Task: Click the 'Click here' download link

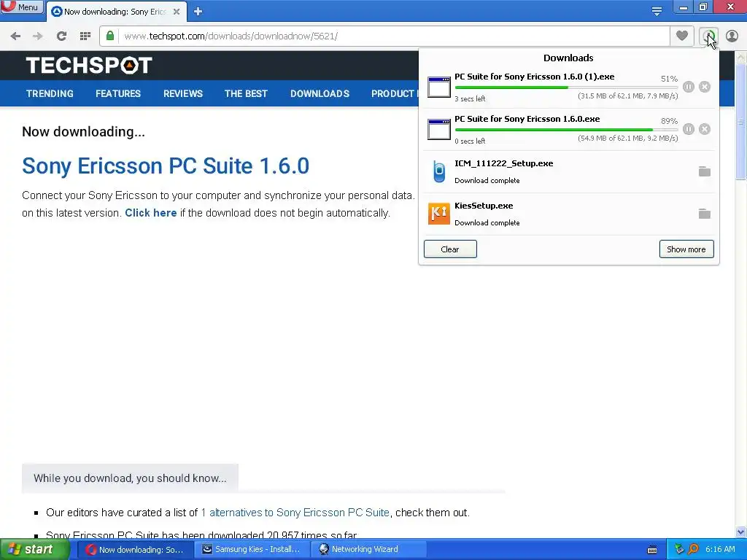Action: pyautogui.click(x=150, y=213)
